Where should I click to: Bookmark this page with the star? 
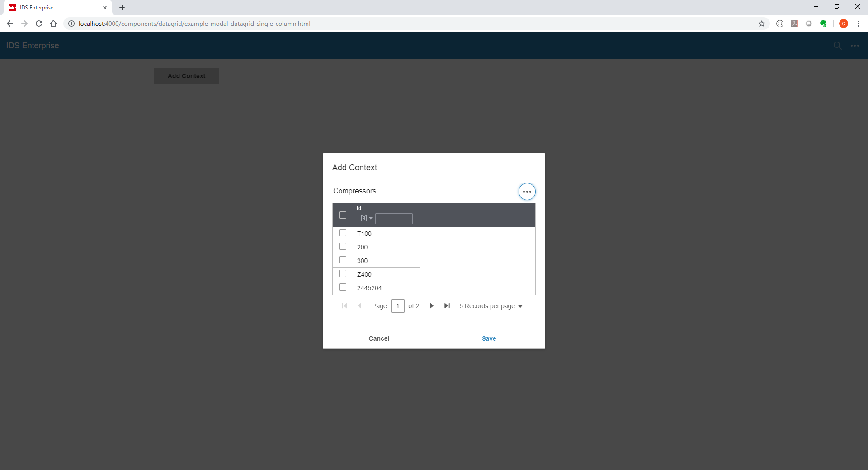[762, 23]
